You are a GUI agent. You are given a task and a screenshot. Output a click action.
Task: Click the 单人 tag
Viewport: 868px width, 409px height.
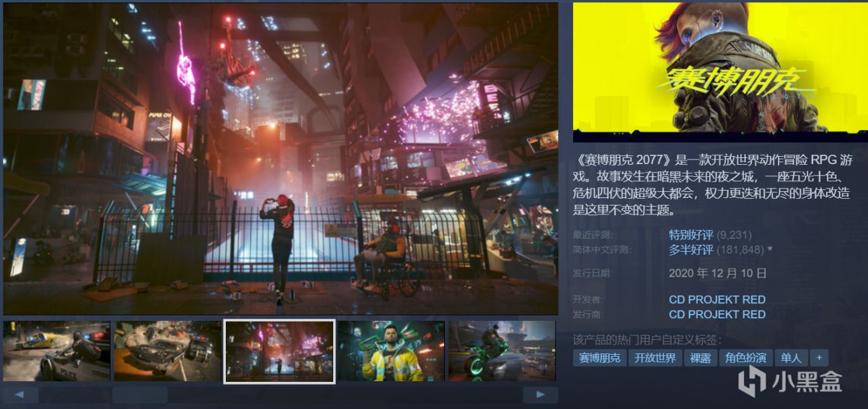click(x=791, y=357)
